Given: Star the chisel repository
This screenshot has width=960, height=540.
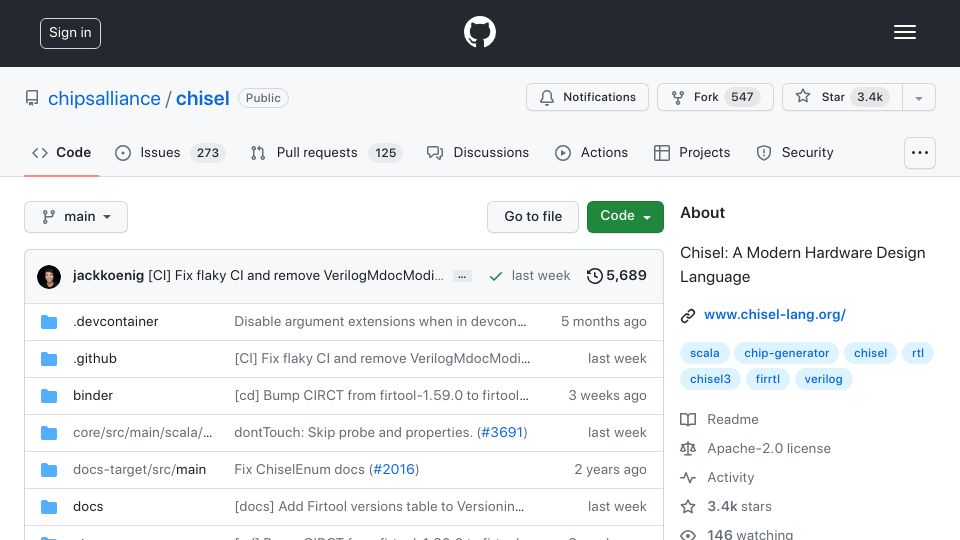Looking at the screenshot, I should (x=842, y=97).
